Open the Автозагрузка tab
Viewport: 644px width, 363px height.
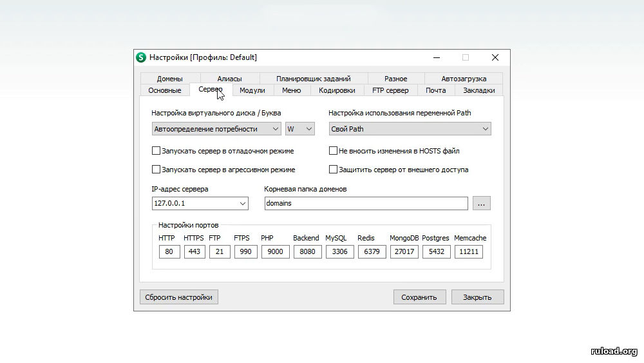(464, 79)
